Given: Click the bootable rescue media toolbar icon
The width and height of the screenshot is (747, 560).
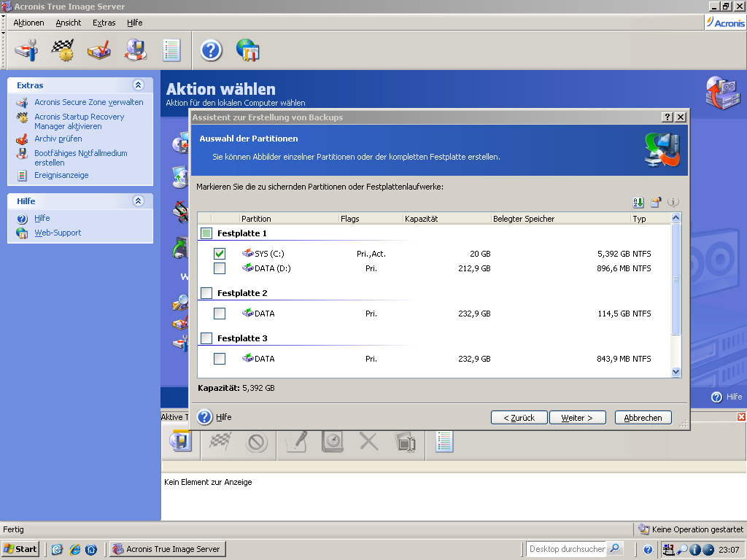Looking at the screenshot, I should point(135,50).
